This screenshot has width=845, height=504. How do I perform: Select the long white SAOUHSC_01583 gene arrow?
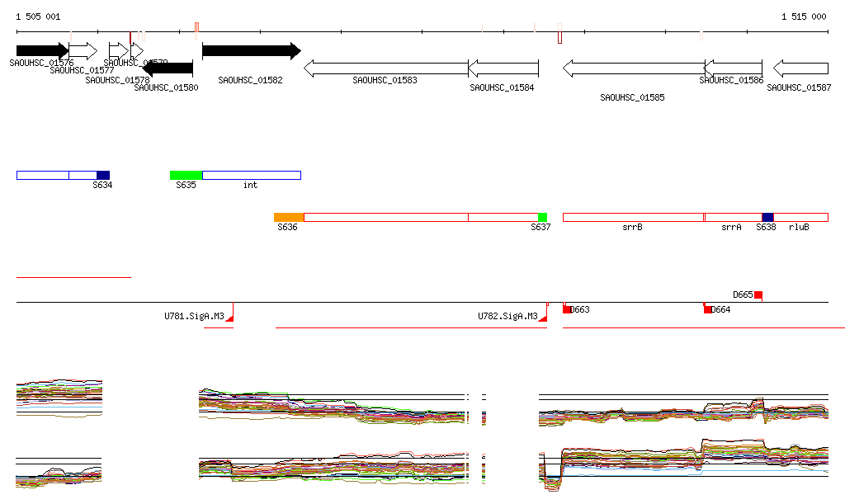pos(386,68)
